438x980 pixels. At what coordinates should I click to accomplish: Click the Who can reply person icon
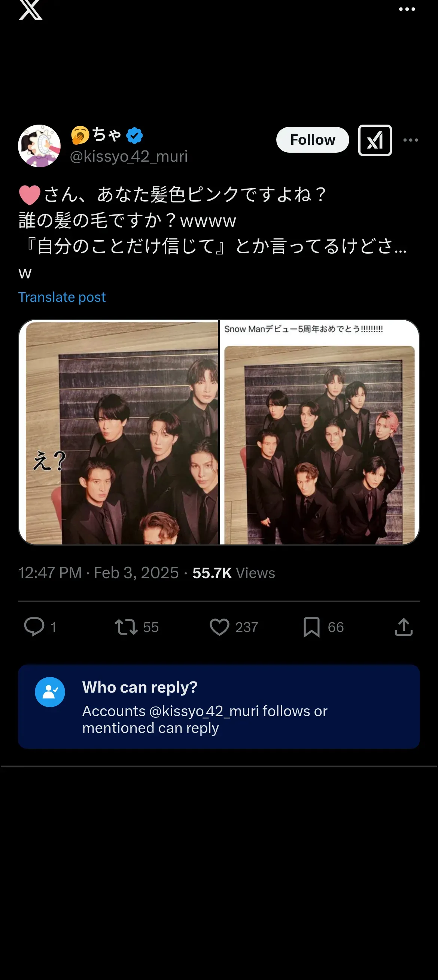(50, 692)
